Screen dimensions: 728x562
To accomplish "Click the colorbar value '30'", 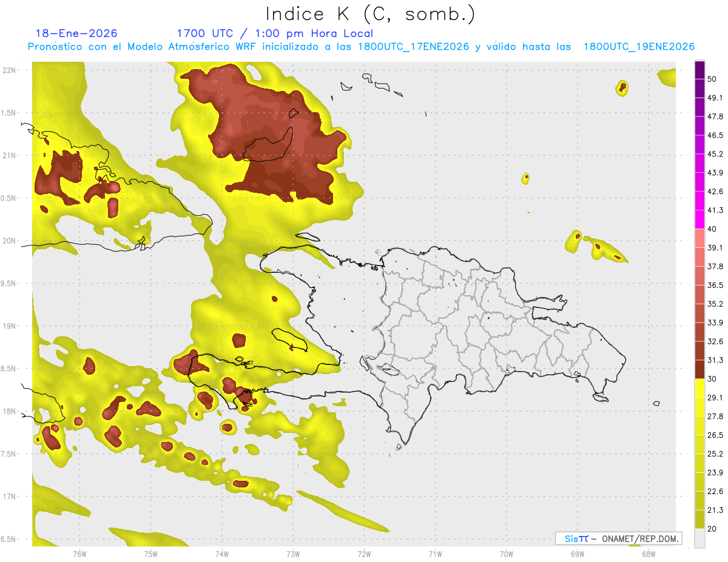I will 712,379.
